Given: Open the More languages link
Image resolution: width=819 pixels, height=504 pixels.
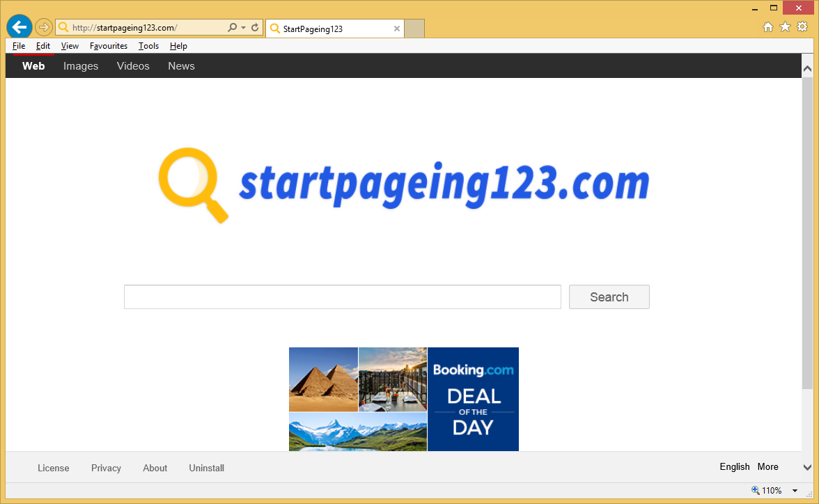Looking at the screenshot, I should click(767, 466).
